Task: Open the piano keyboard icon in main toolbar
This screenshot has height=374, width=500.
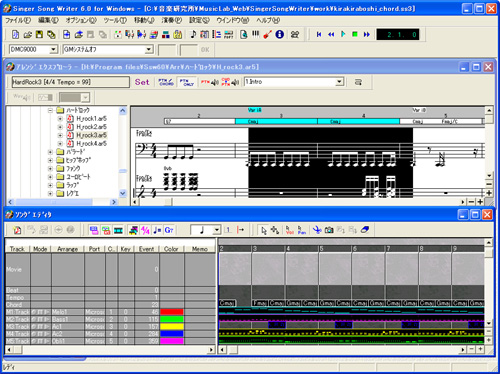Action: click(256, 34)
